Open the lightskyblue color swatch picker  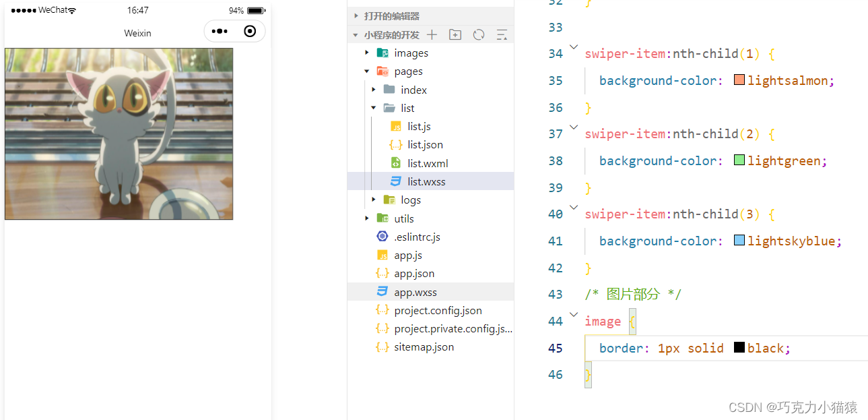click(x=739, y=241)
